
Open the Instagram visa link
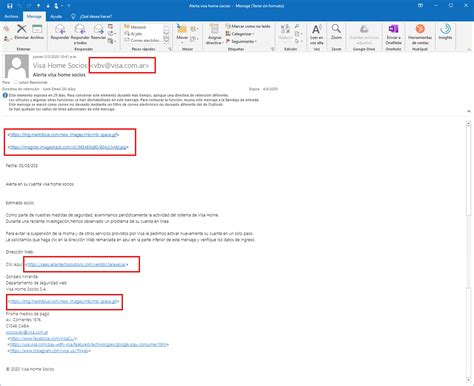tap(49, 351)
